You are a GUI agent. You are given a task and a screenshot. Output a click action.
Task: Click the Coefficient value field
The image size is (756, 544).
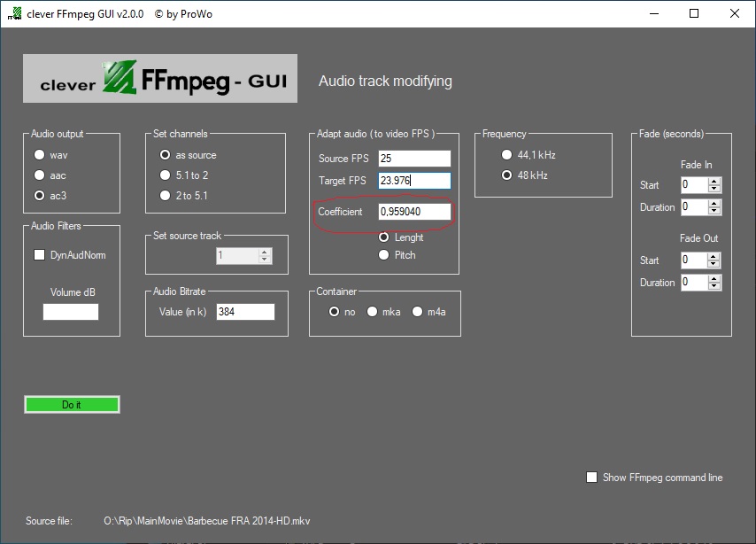pos(414,212)
